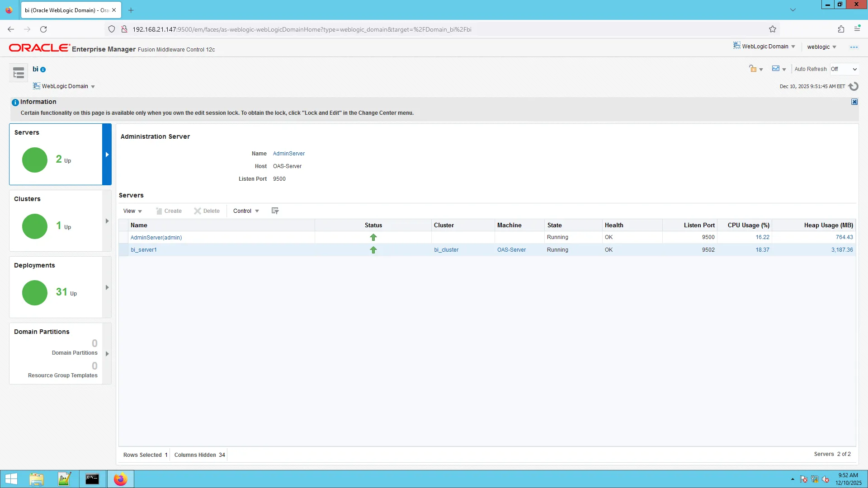The height and width of the screenshot is (488, 868).
Task: Open the Target Navigation sidebar icon
Action: tap(18, 72)
